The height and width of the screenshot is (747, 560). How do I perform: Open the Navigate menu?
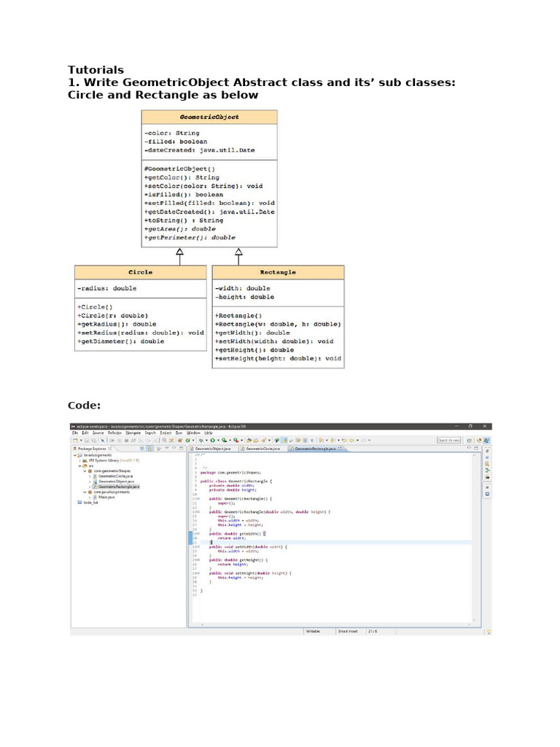pos(133,433)
